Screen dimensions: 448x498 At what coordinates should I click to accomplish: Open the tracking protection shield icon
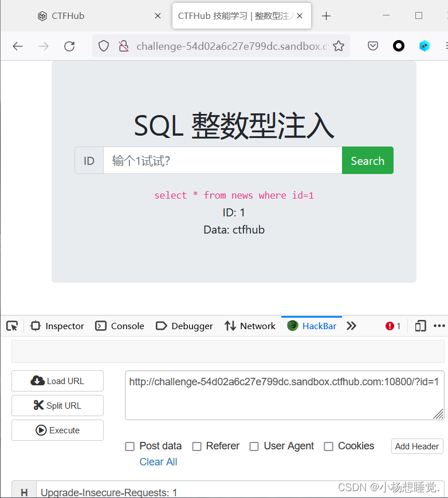[x=103, y=46]
